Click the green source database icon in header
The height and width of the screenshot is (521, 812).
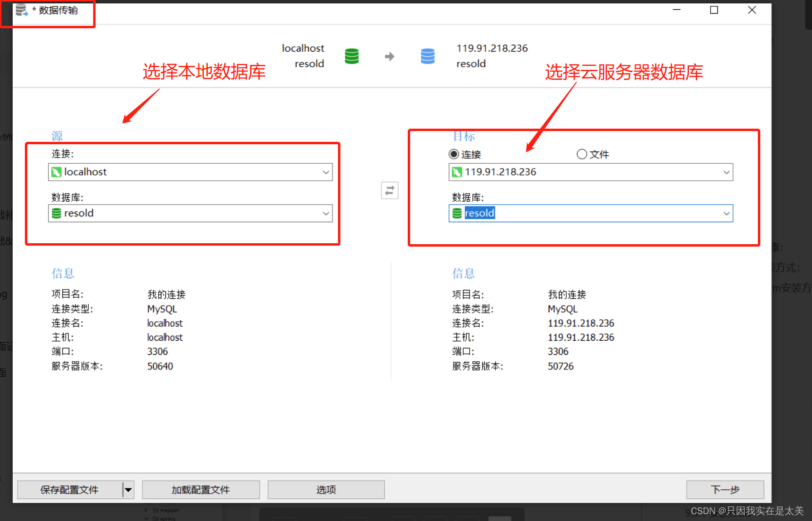point(352,56)
